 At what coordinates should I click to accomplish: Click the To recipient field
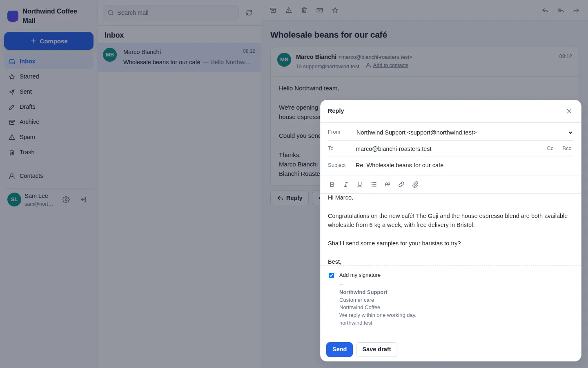click(448, 149)
